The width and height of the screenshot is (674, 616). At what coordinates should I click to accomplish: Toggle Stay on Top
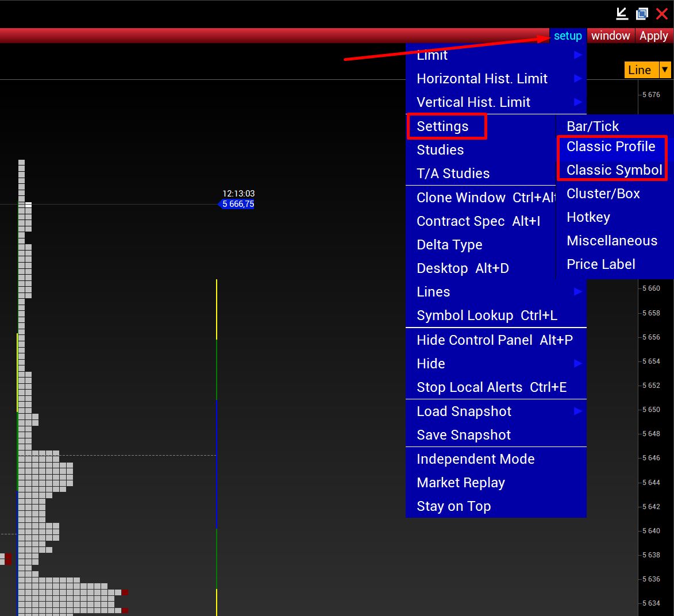pos(453,506)
